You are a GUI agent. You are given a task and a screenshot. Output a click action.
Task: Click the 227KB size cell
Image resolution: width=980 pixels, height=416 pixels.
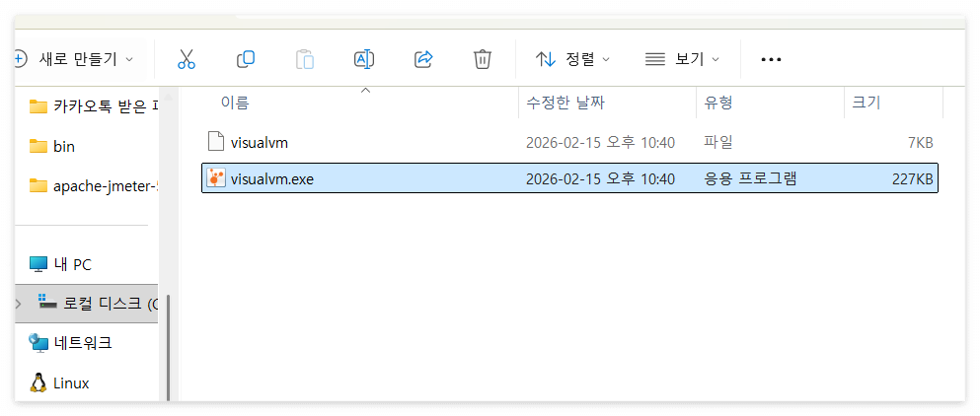(x=913, y=179)
